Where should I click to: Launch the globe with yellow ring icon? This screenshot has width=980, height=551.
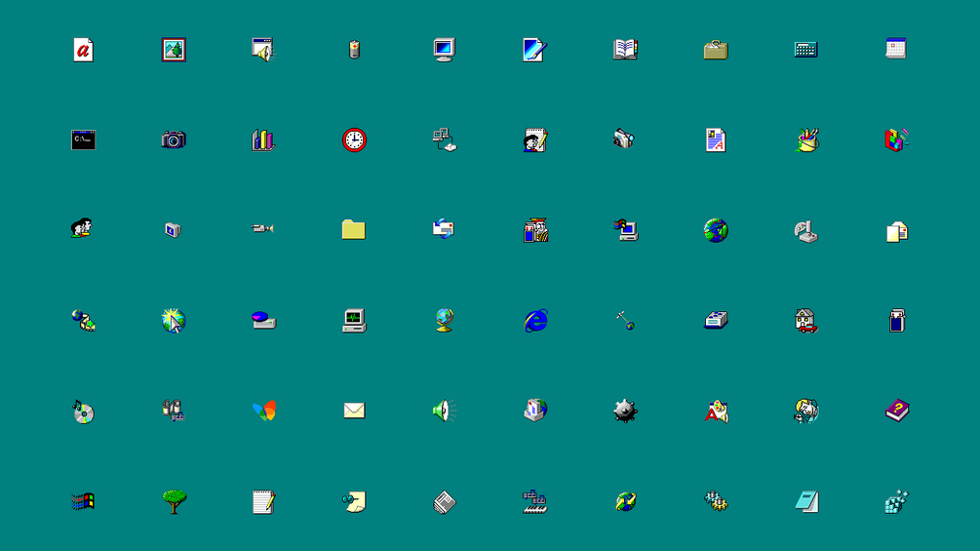(625, 501)
